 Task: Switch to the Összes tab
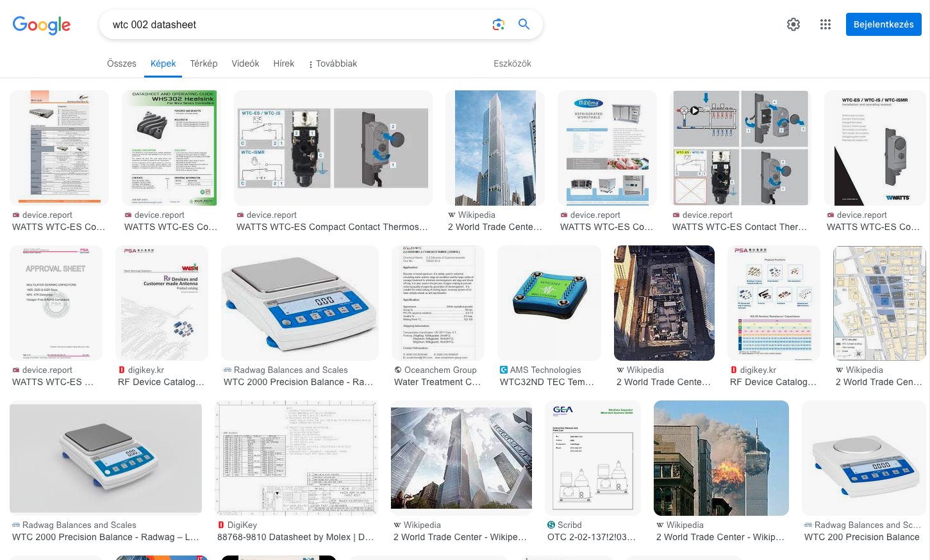coord(122,63)
